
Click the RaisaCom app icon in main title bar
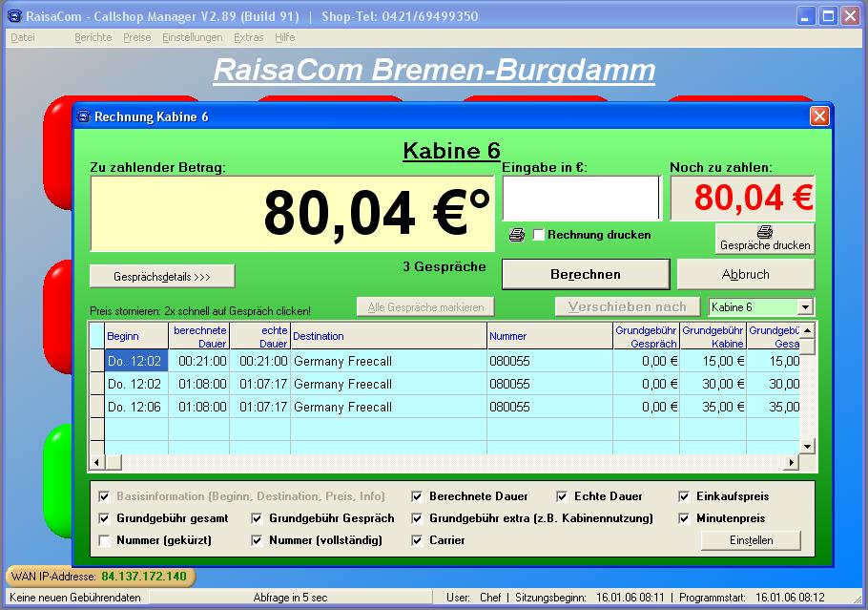click(x=14, y=16)
